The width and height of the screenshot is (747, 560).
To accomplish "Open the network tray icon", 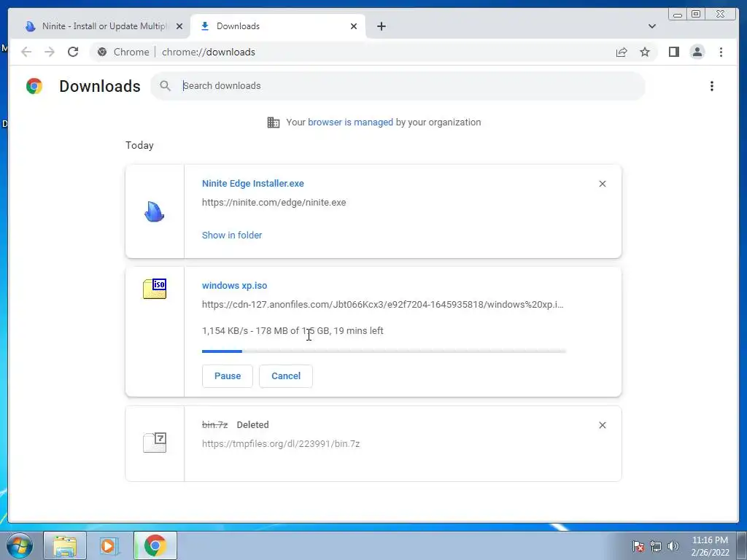I will pos(656,547).
